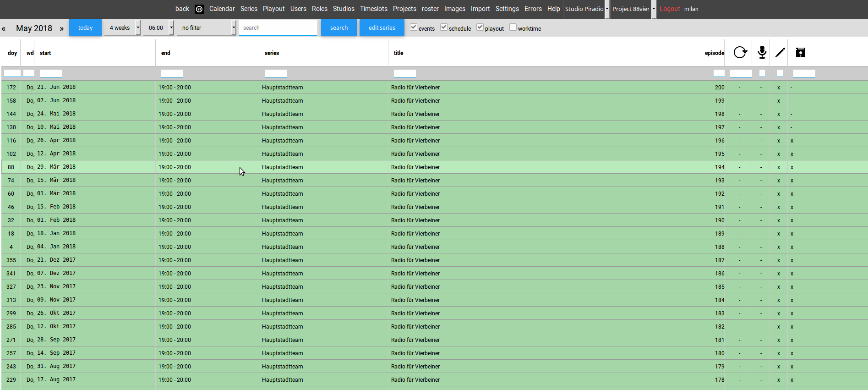Go to next month with » arrow
This screenshot has width=868, height=390.
point(61,28)
